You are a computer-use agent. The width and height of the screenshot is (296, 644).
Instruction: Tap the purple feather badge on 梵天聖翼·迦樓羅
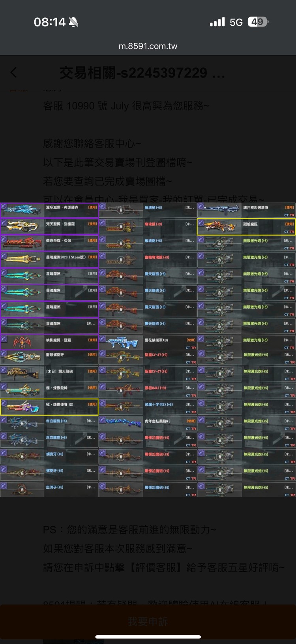coord(4,223)
